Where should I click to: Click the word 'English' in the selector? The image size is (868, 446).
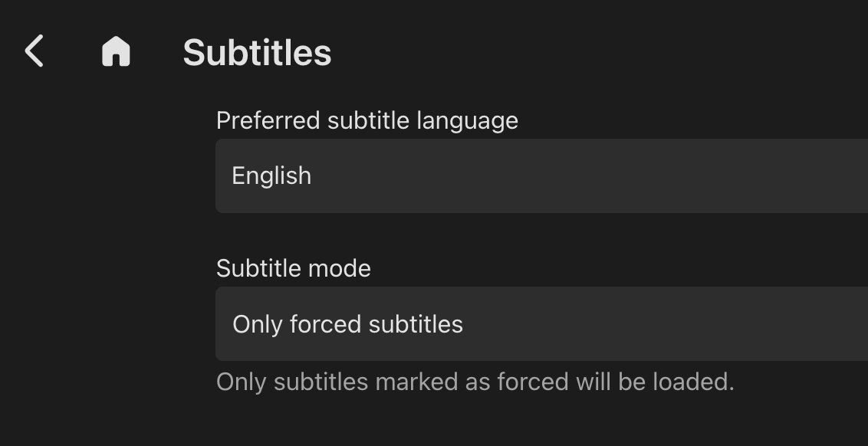coord(271,175)
